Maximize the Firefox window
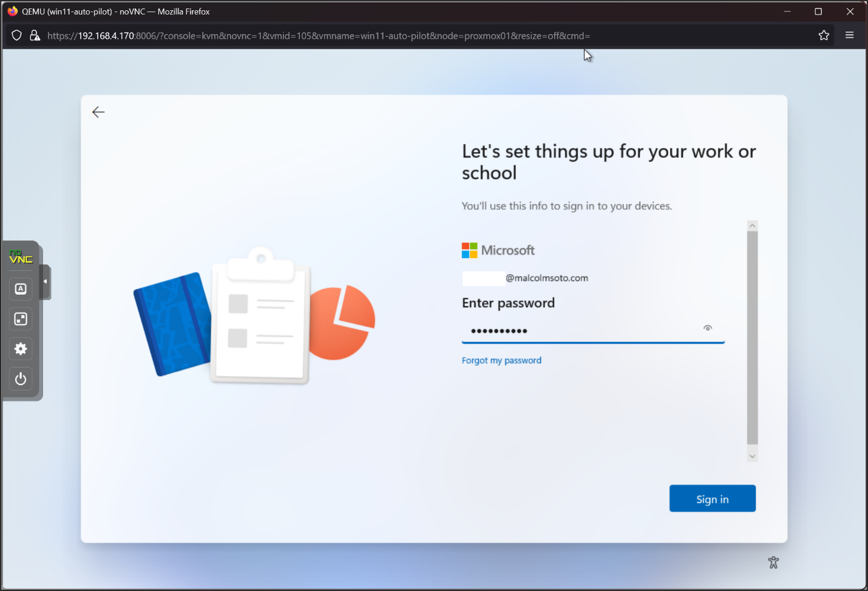 818,12
